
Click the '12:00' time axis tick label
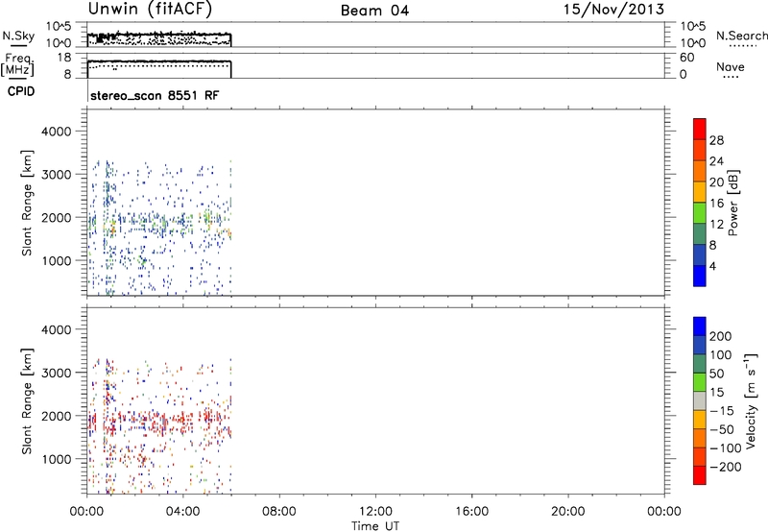pyautogui.click(x=375, y=512)
